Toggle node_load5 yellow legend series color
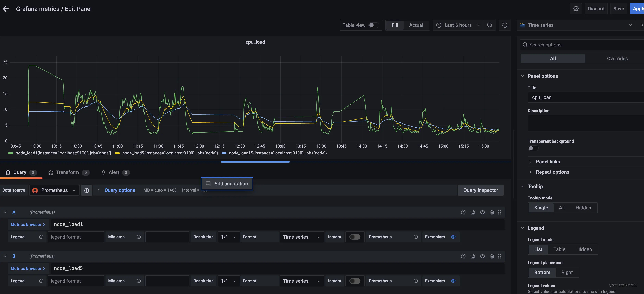 pos(117,153)
